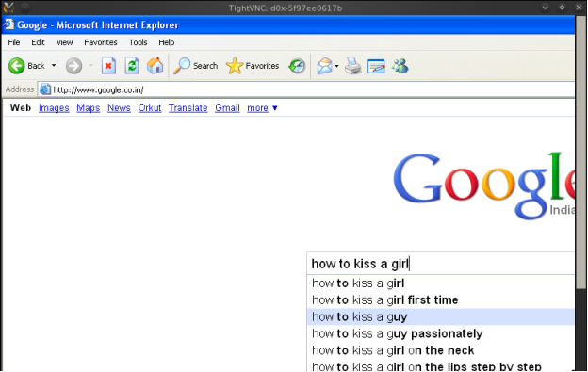Follow the Gmail link
This screenshot has height=372, width=588.
227,108
